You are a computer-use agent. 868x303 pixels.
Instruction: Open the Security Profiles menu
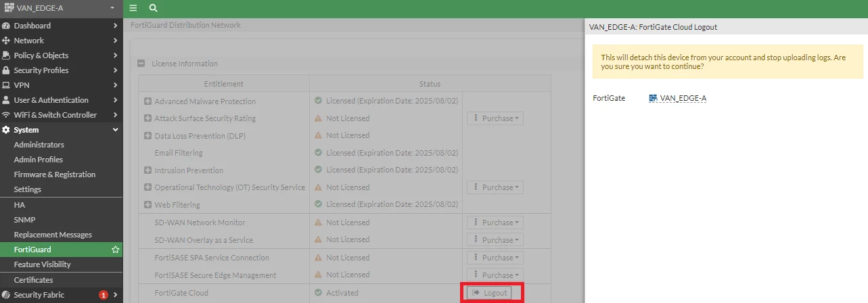coord(61,70)
